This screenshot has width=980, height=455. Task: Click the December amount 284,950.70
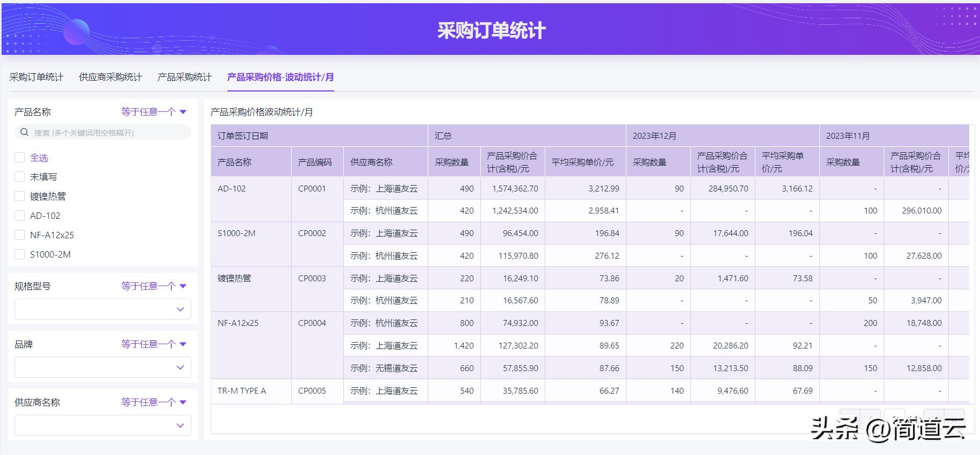tap(728, 189)
